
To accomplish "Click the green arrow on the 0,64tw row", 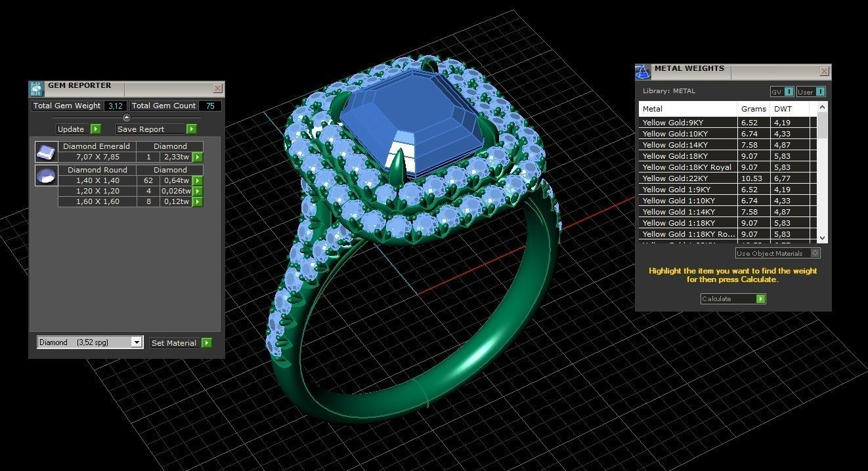I will point(198,180).
